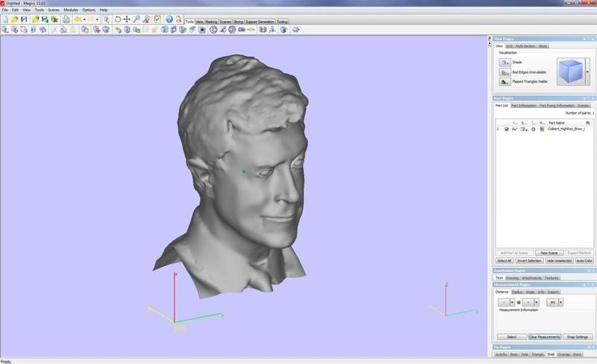Open the Radius measurement tab

point(516,292)
